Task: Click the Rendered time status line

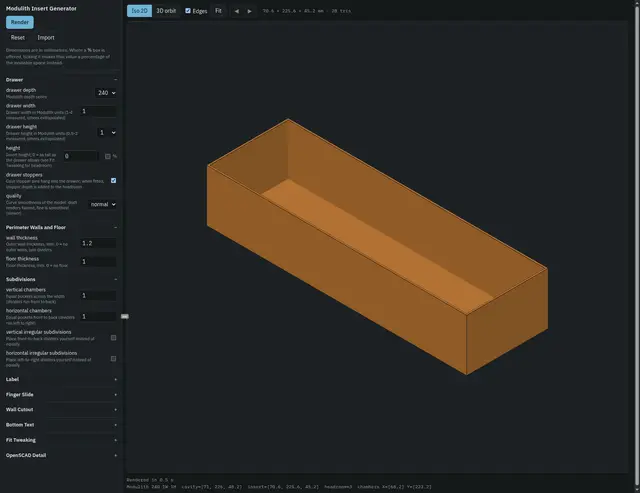Action: pyautogui.click(x=150, y=480)
